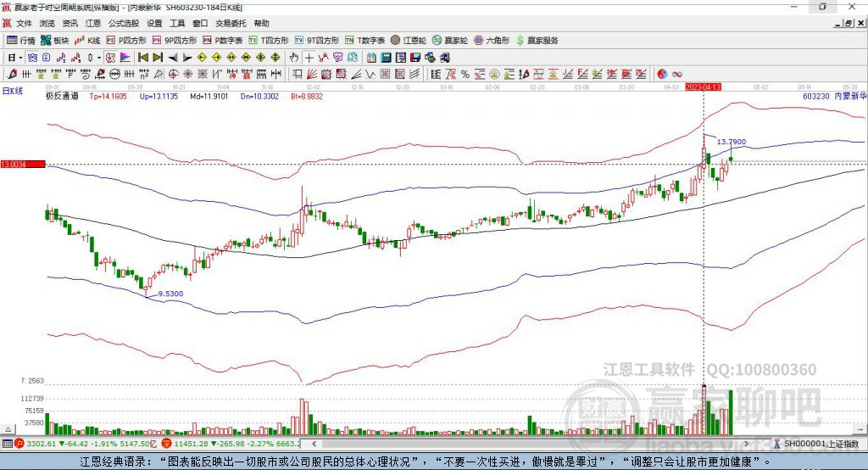Expand dropdown arrow next to the bar-type icon
This screenshot has width=868, height=470.
[x=98, y=57]
